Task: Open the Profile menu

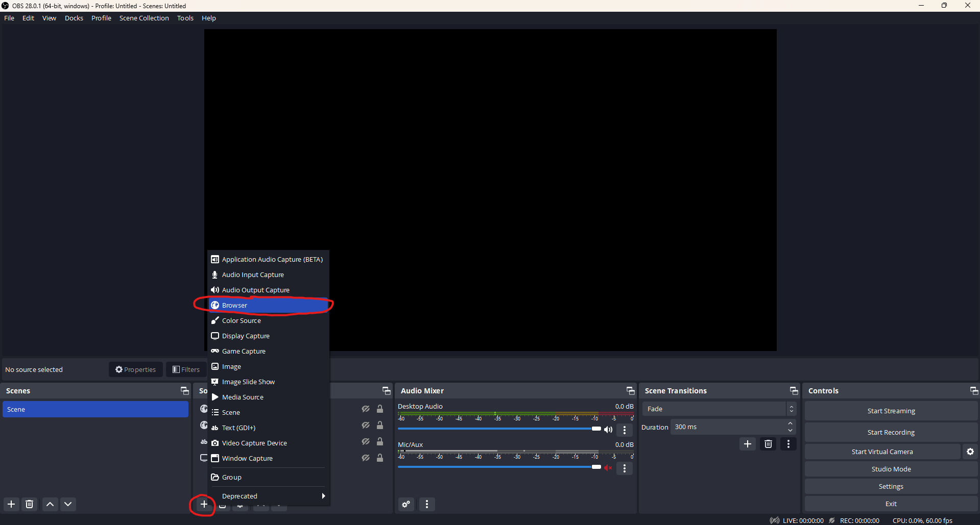Action: (101, 18)
